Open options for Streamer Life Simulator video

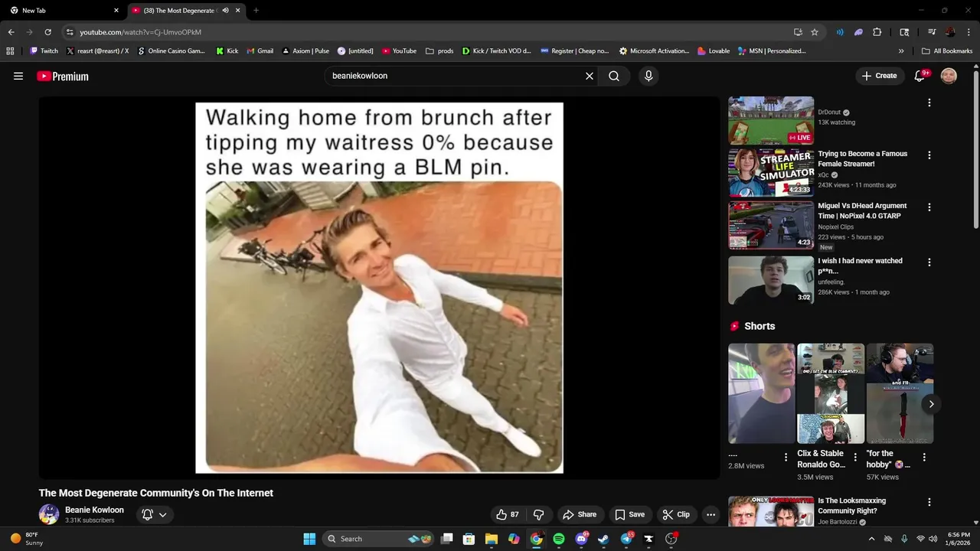pyautogui.click(x=929, y=155)
